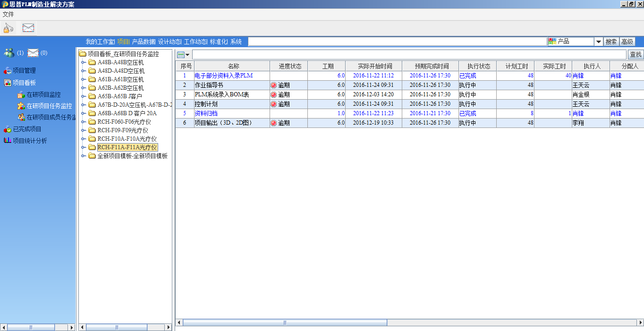Open the 电子部分资料入录PLM task link
This screenshot has width=644, height=331.
pyautogui.click(x=223, y=76)
